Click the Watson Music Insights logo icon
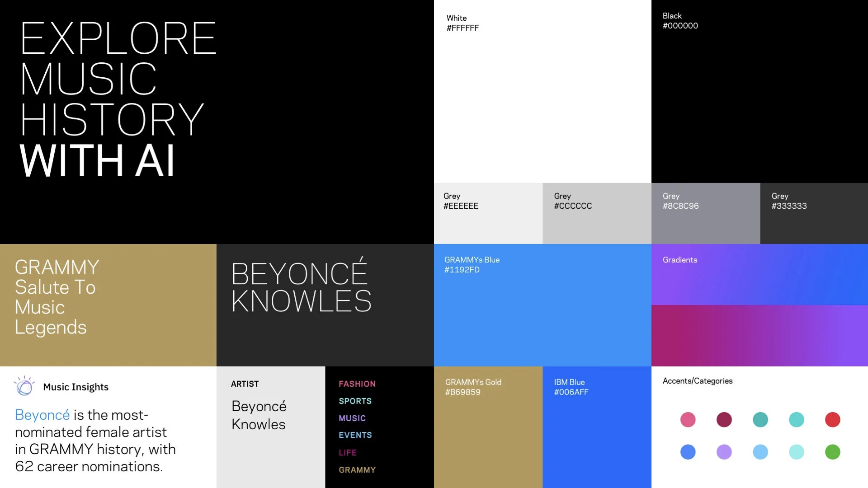Screen dimensions: 868x488 click(x=24, y=386)
